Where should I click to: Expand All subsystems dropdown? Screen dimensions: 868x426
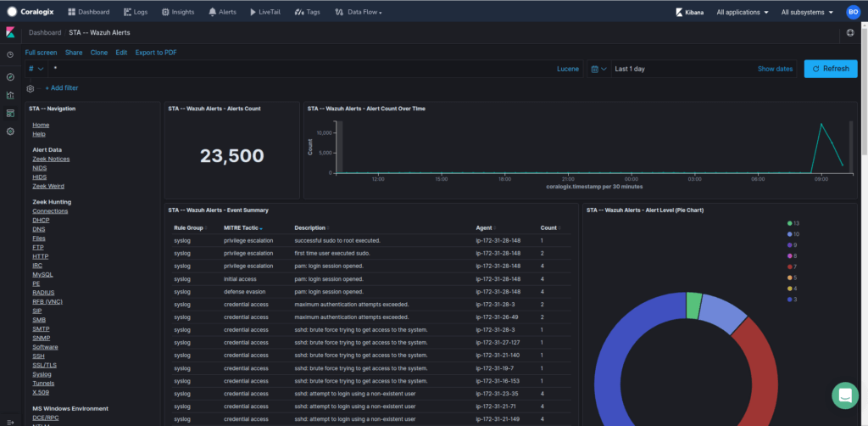(807, 12)
